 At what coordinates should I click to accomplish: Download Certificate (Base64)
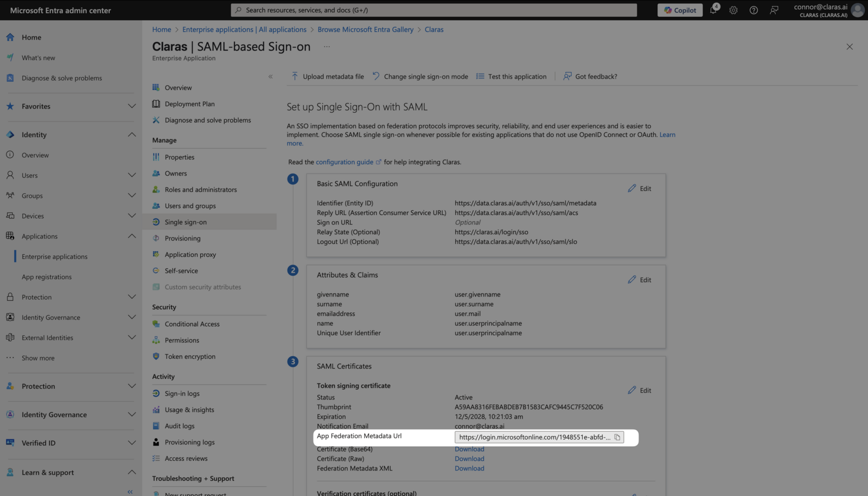(469, 449)
